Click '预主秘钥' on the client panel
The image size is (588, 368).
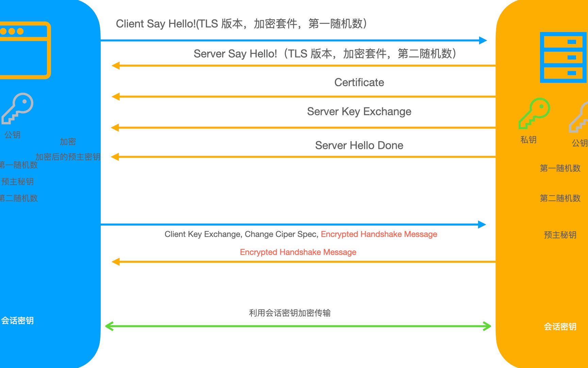point(17,182)
